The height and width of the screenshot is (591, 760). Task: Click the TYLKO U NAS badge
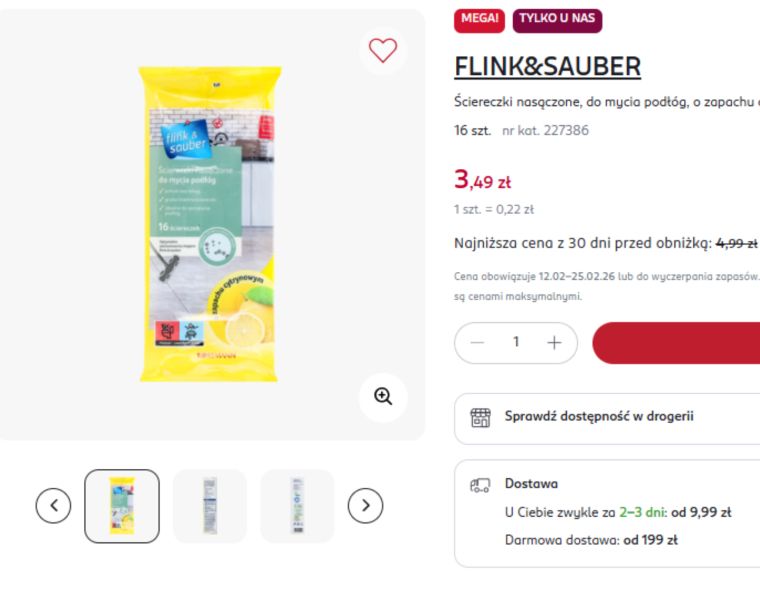coord(557,20)
